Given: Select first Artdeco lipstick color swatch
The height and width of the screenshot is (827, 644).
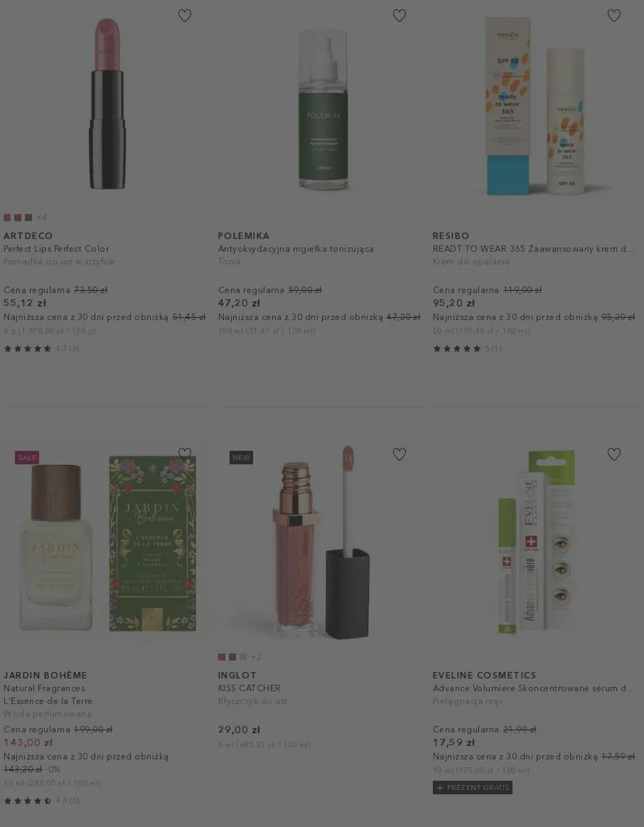Looking at the screenshot, I should (7, 217).
